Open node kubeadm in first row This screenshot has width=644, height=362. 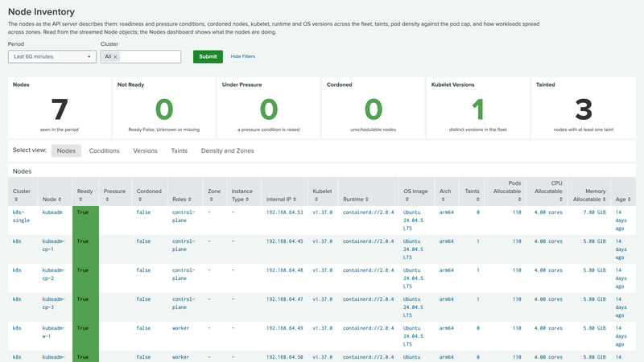tap(52, 212)
